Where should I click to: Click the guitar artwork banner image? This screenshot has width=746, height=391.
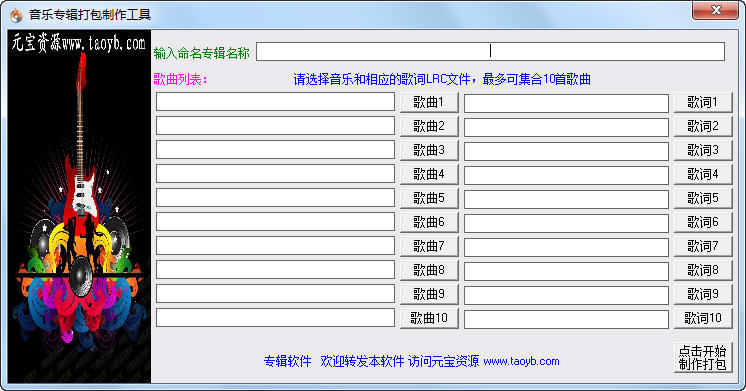[x=79, y=206]
